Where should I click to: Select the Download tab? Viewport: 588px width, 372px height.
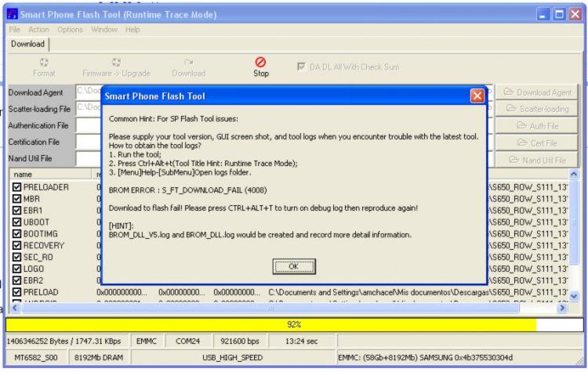27,44
